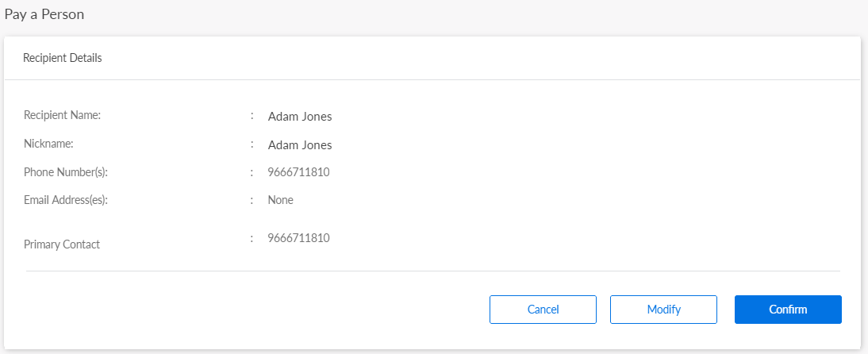This screenshot has height=354, width=868.
Task: Click the colon next to Nickname
Action: (252, 144)
